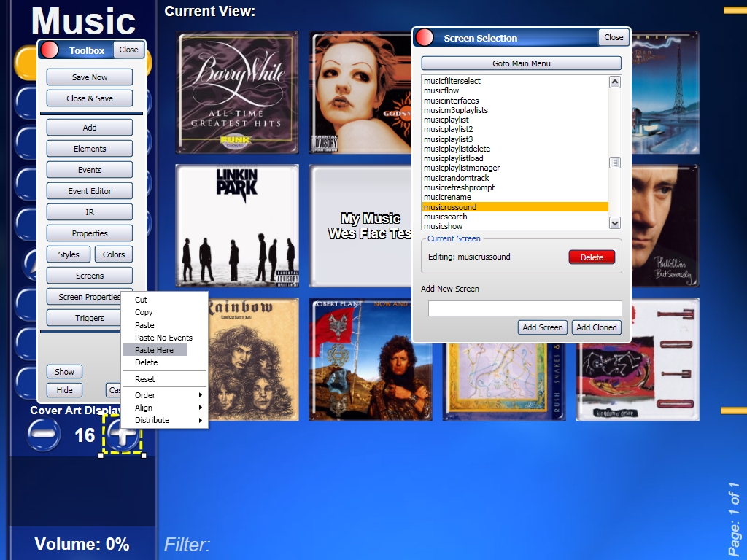Choose Paste No Events from context menu
Viewport: 747px width, 560px height.
pos(163,338)
